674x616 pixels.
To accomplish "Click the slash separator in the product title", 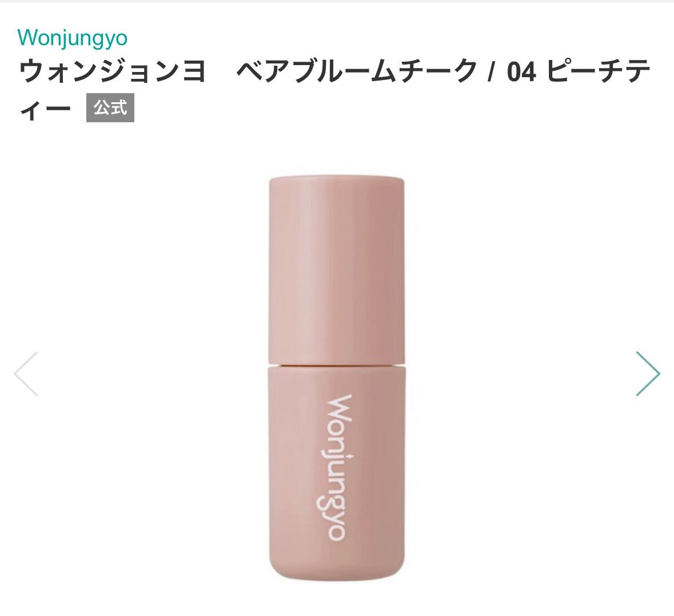I will (x=490, y=71).
